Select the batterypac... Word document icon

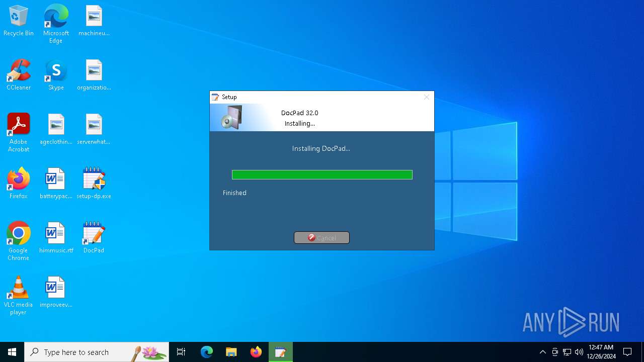tap(56, 184)
